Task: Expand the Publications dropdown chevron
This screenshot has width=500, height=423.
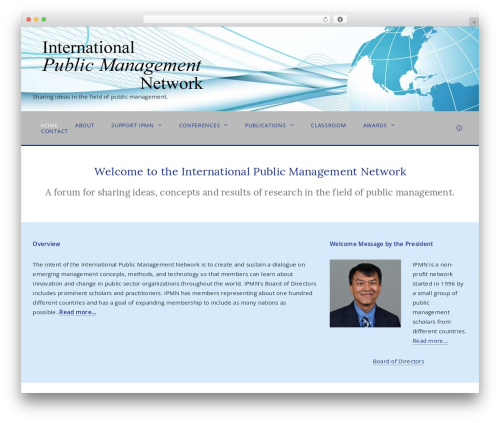Action: click(292, 125)
